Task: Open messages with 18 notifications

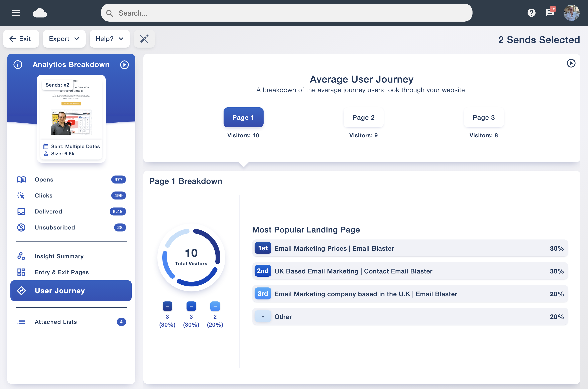Action: [x=550, y=12]
